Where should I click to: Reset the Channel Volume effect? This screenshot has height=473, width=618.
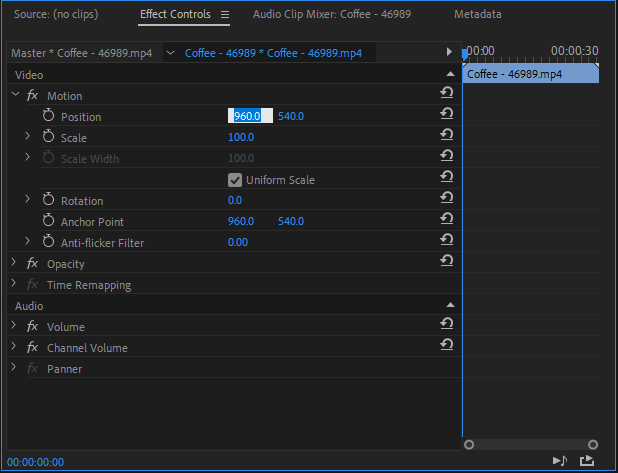[x=447, y=345]
